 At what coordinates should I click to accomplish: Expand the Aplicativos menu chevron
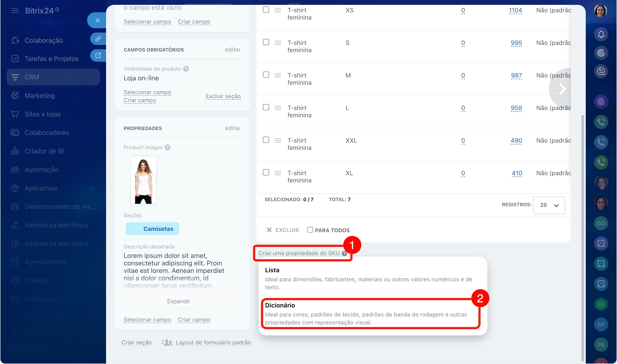click(x=93, y=188)
